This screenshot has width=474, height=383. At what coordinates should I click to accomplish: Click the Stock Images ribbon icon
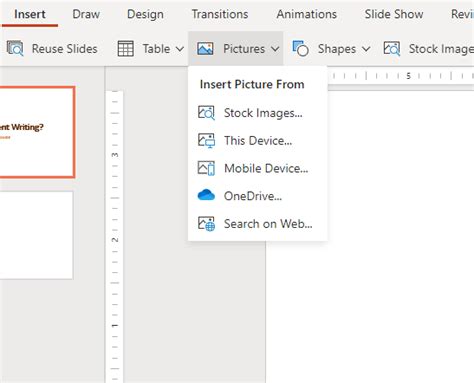(392, 49)
